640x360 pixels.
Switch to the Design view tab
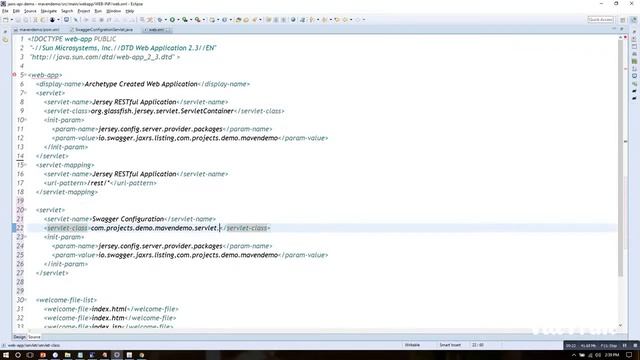[19, 337]
